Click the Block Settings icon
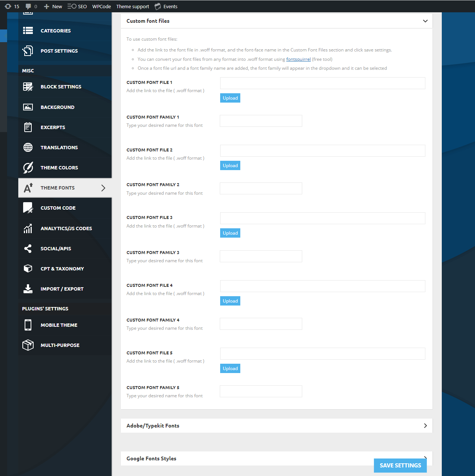Image resolution: width=475 pixels, height=476 pixels. tap(28, 87)
